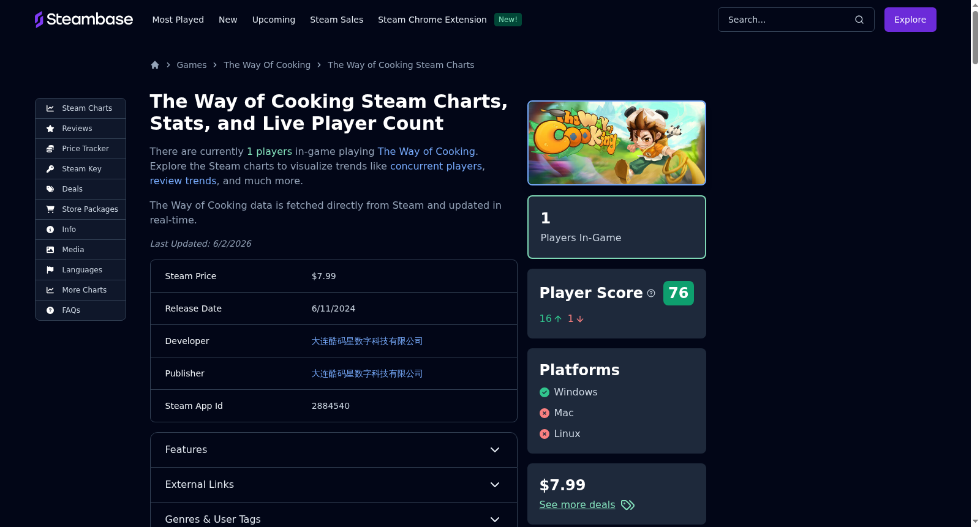Expand the External Links section chevron
The image size is (980, 527).
pyautogui.click(x=495, y=485)
